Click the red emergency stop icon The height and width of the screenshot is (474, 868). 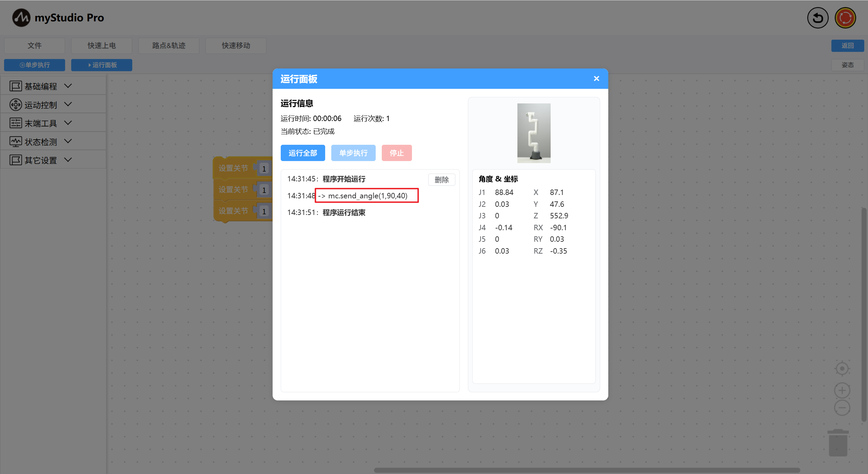845,18
